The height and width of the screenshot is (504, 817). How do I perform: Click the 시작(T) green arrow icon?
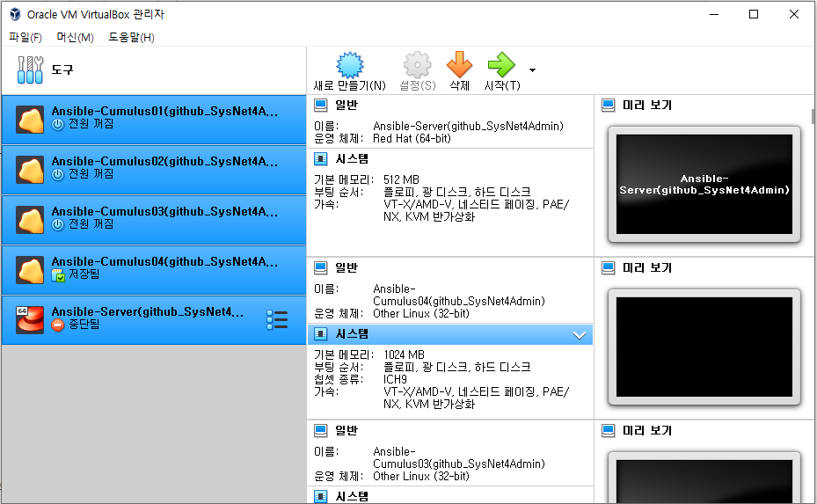point(501,64)
